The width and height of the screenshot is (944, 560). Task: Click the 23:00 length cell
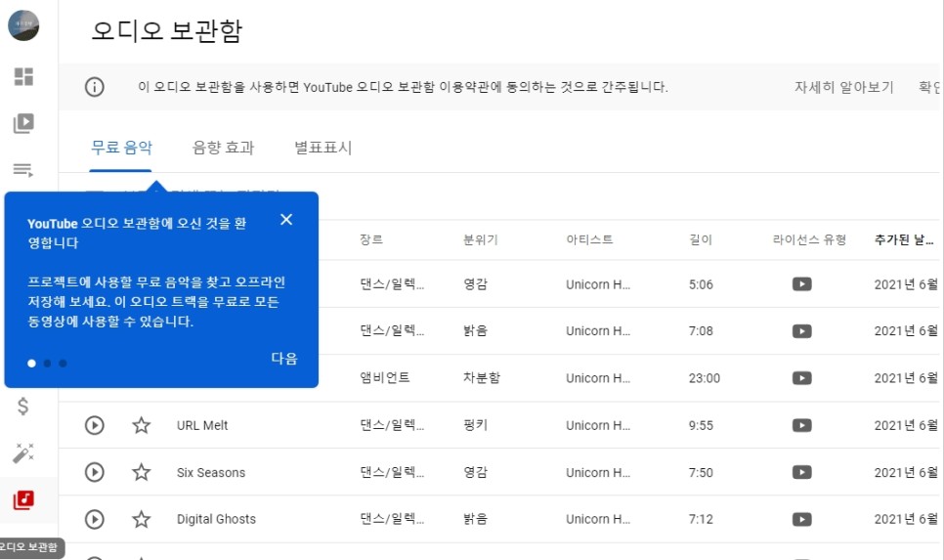[x=705, y=378]
